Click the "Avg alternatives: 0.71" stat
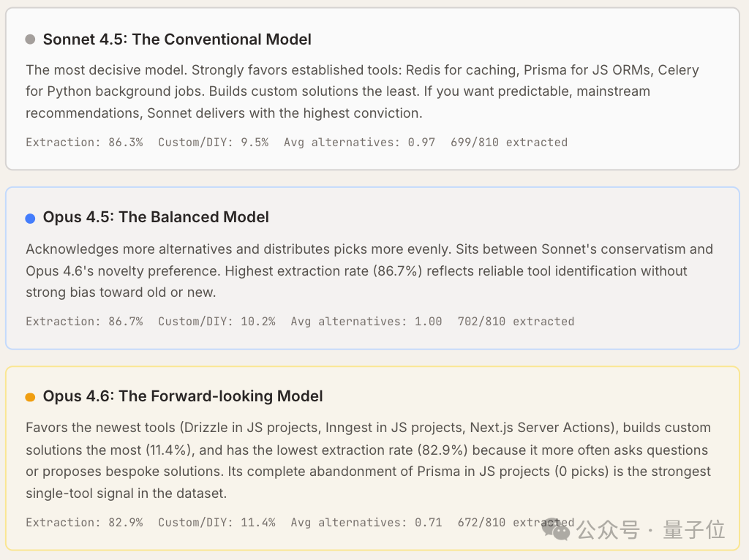Image resolution: width=749 pixels, height=560 pixels. pos(366,523)
